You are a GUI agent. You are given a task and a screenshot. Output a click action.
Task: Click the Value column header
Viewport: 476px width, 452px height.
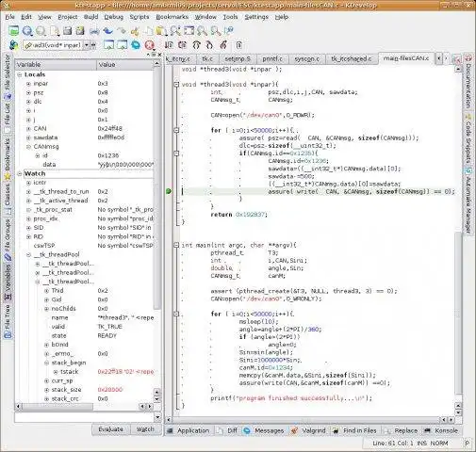coord(125,65)
